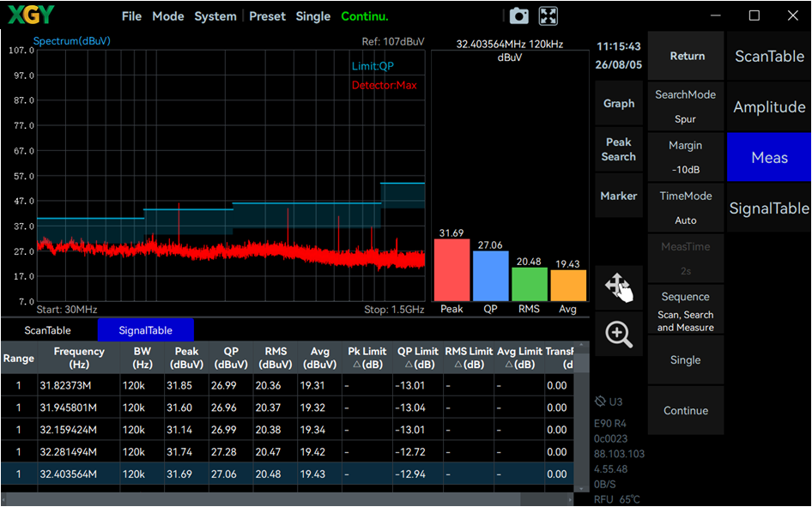This screenshot has width=812, height=507.
Task: Click the Marker button
Action: tap(619, 196)
